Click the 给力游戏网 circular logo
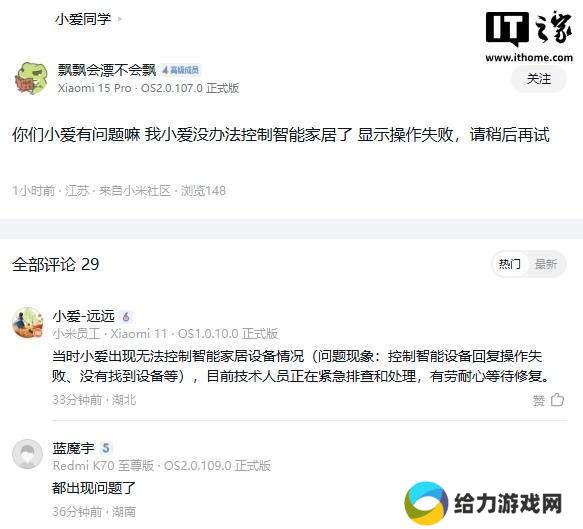The width and height of the screenshot is (583, 529). pos(426,503)
